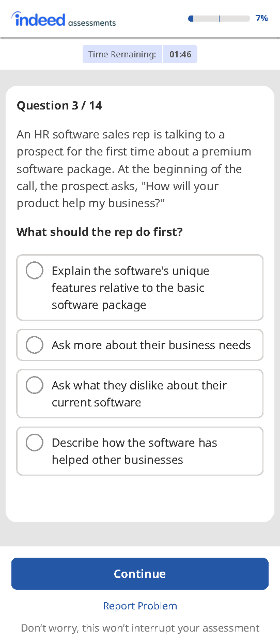Select radio button for 'Ask more about their business needs'
280x644 pixels.
pyautogui.click(x=35, y=345)
